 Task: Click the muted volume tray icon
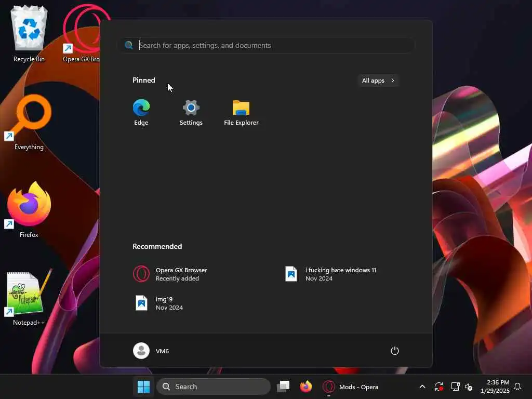click(469, 387)
